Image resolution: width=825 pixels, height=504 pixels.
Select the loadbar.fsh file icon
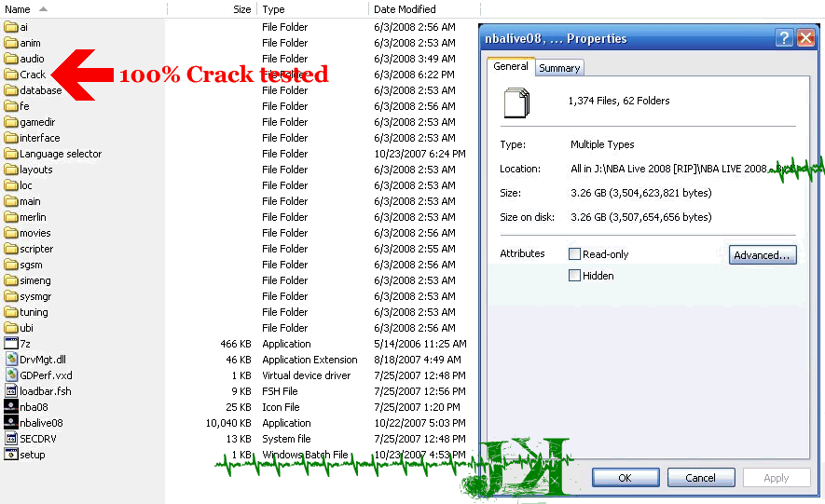pyautogui.click(x=11, y=390)
